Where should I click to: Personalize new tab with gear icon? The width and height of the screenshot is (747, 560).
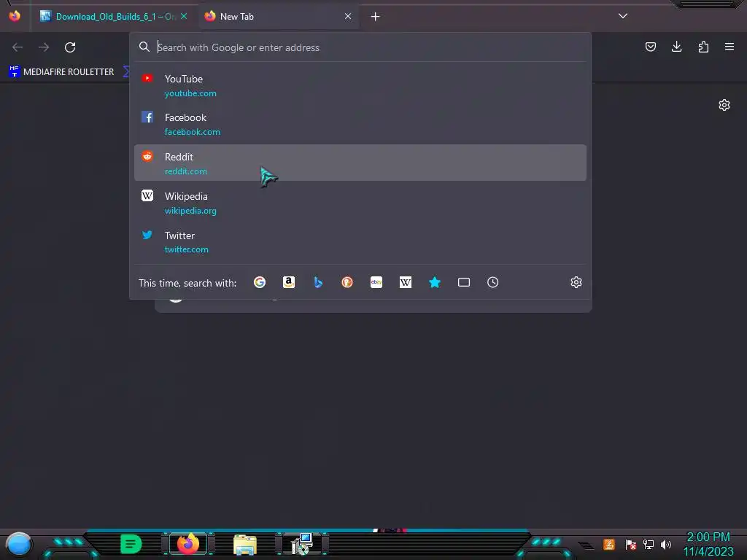pyautogui.click(x=724, y=105)
